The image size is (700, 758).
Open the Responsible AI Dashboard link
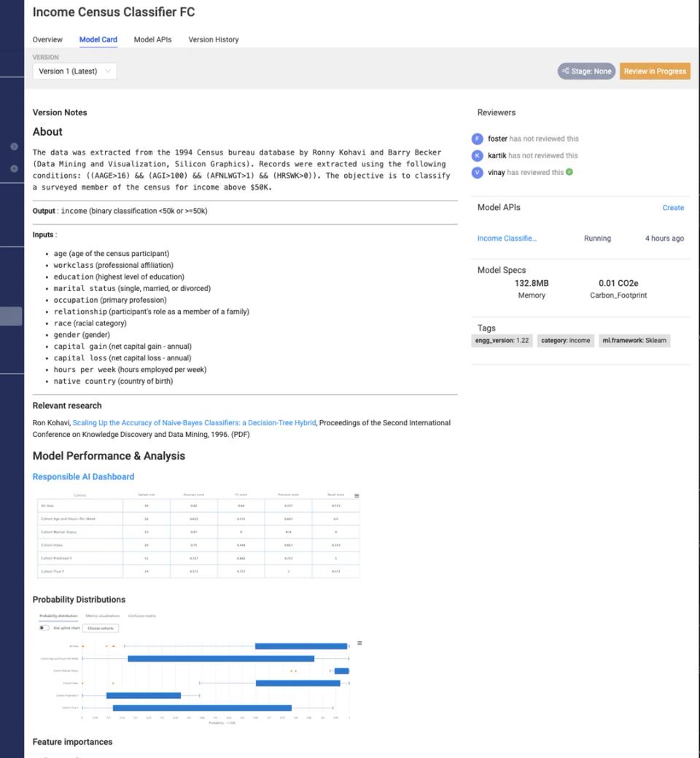[83, 476]
